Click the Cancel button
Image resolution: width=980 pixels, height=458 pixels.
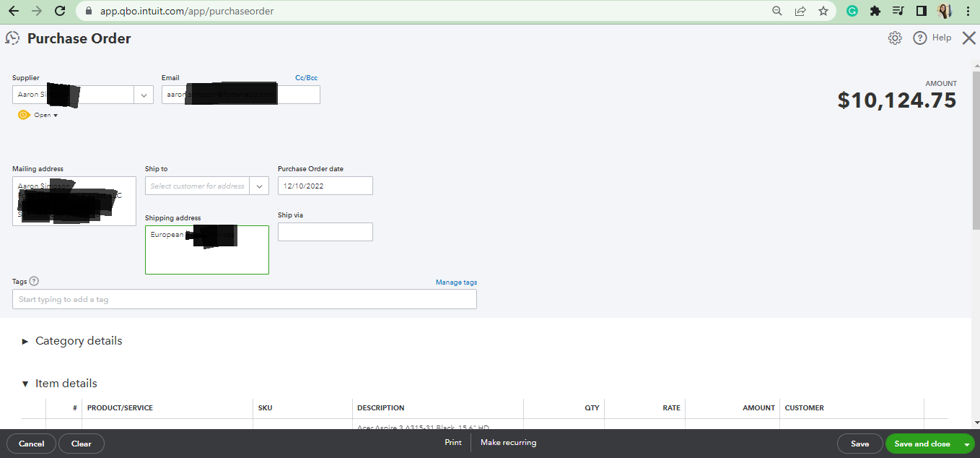[31, 444]
